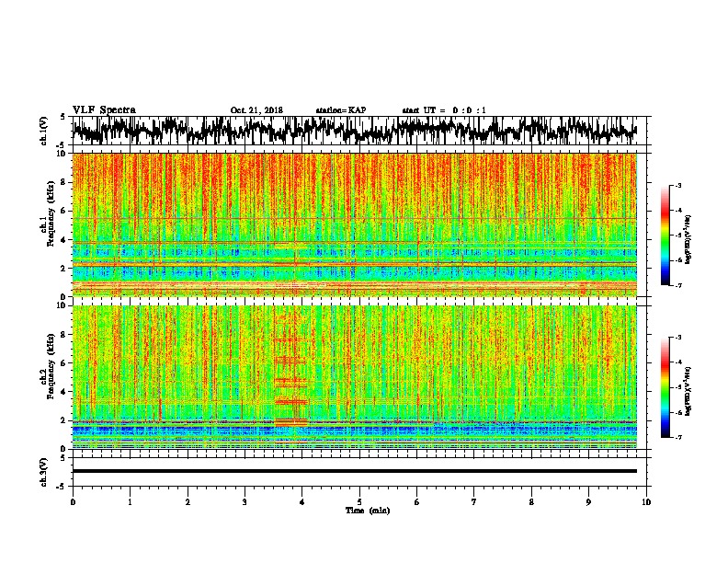
Task: Select the date text "Oct. 21, 2018"
Action: pyautogui.click(x=256, y=110)
